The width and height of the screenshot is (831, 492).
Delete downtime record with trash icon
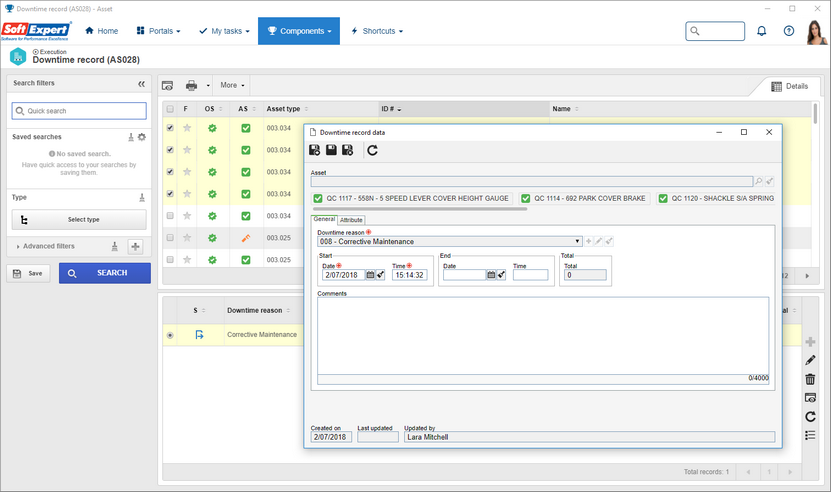(x=810, y=379)
